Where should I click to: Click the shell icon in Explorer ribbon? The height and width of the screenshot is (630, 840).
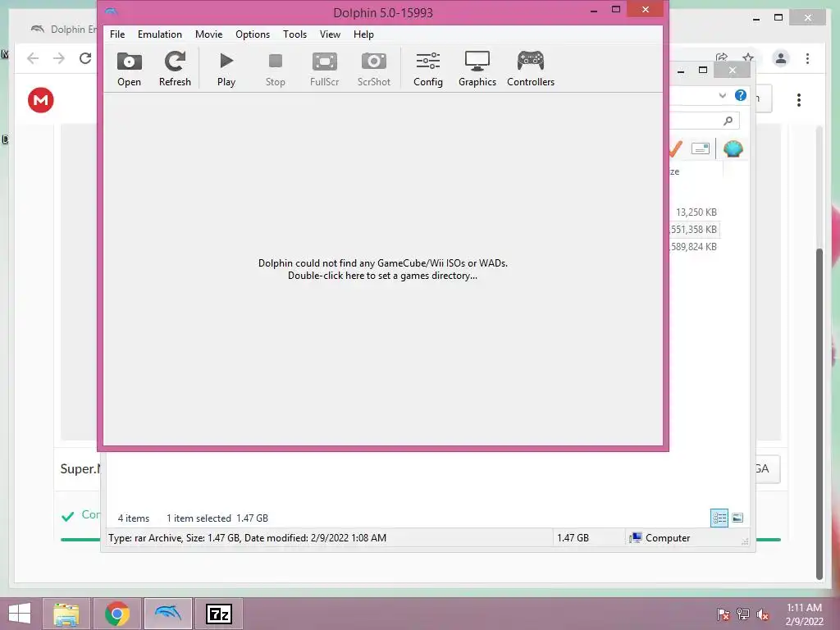(733, 148)
